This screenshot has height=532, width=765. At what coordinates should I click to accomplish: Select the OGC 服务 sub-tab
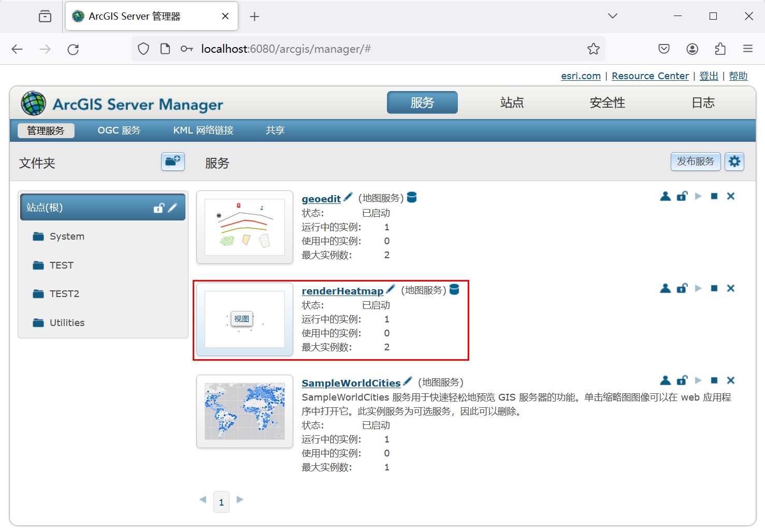click(119, 130)
